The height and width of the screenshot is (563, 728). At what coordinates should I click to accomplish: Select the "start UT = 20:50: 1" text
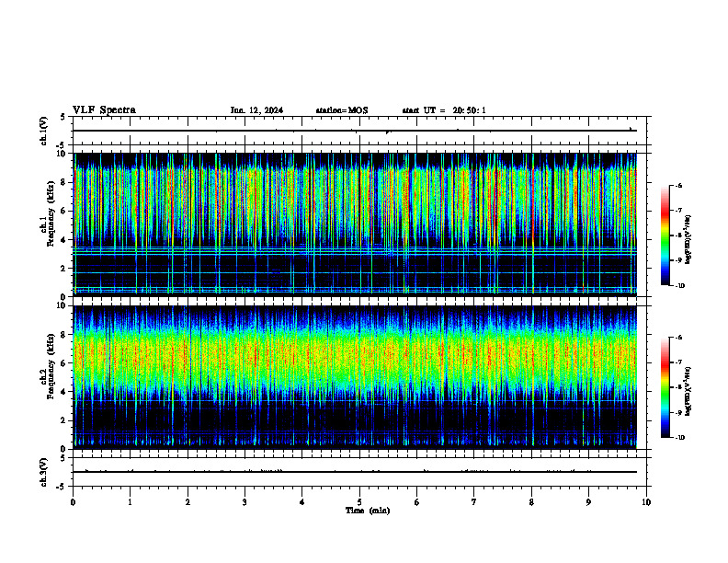(x=444, y=110)
